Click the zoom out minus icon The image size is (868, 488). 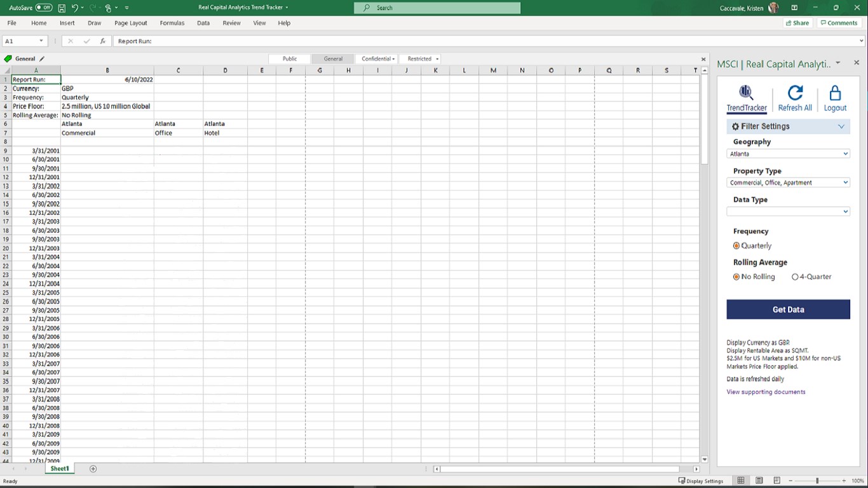(790, 481)
